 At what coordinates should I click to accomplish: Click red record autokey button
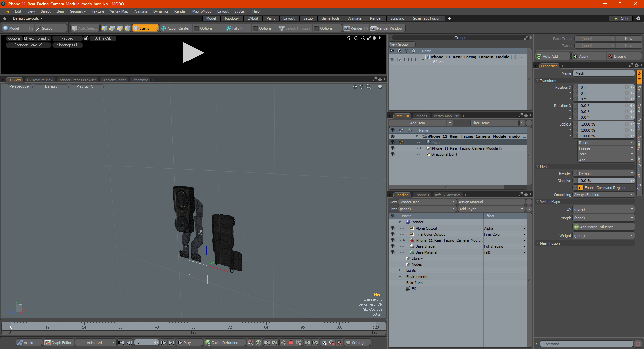pos(291,343)
